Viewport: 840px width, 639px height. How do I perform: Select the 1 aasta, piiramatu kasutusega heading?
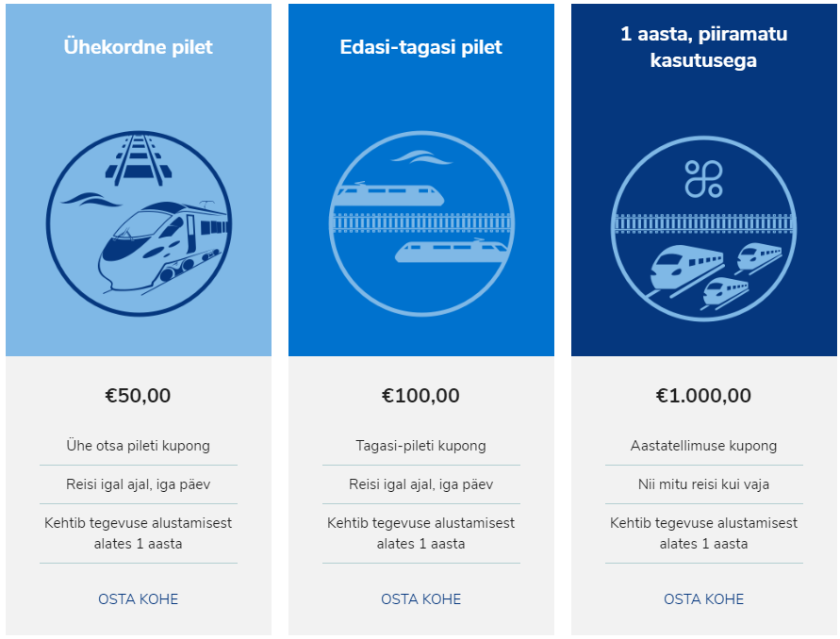tap(704, 47)
